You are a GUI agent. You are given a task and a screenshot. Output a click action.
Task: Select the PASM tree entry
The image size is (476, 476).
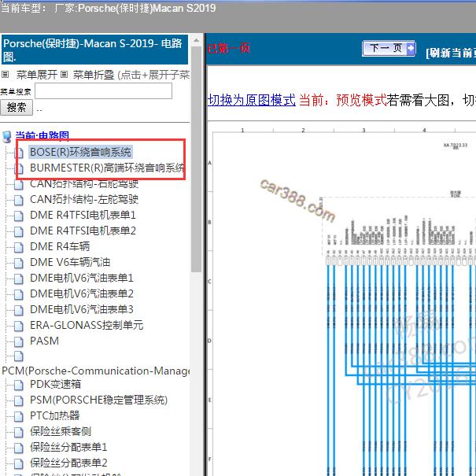click(44, 341)
